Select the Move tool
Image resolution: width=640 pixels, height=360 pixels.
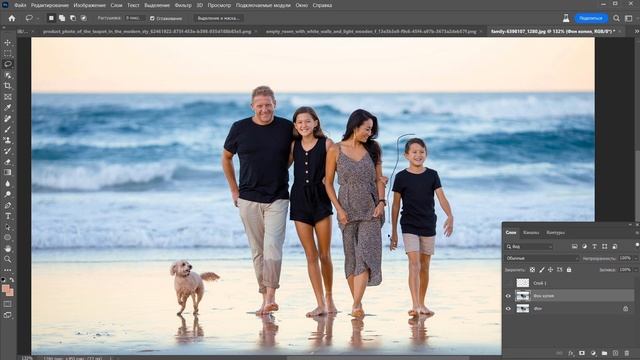tap(8, 43)
